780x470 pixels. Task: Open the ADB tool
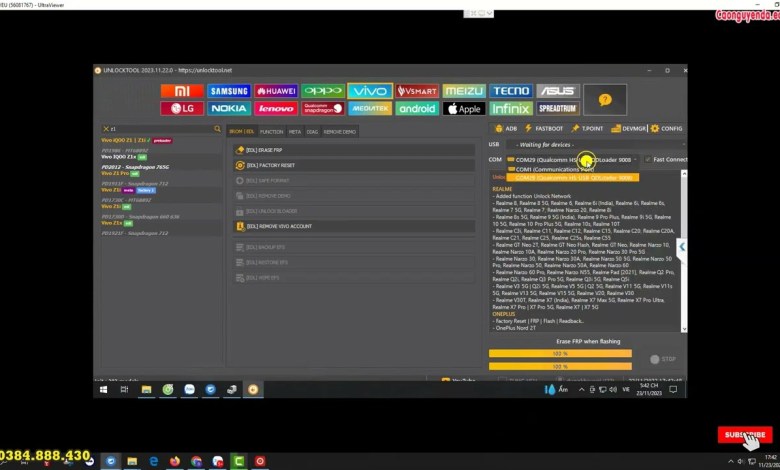tap(506, 128)
